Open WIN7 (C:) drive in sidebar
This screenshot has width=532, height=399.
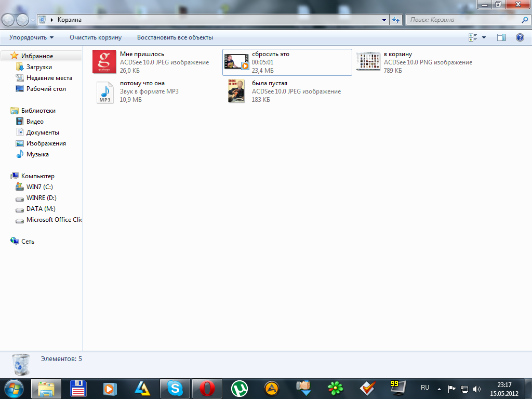coord(39,187)
